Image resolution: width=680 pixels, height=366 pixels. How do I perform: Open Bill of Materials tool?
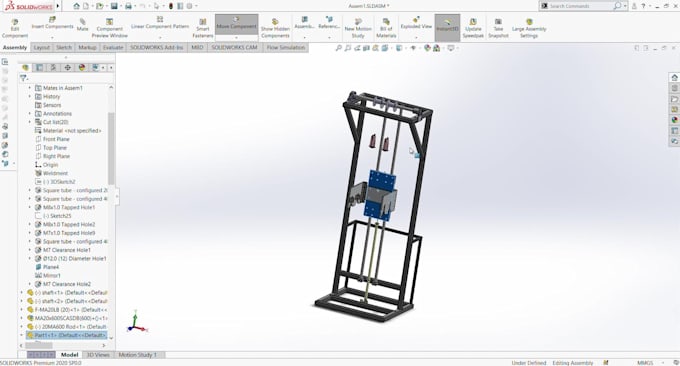(386, 28)
